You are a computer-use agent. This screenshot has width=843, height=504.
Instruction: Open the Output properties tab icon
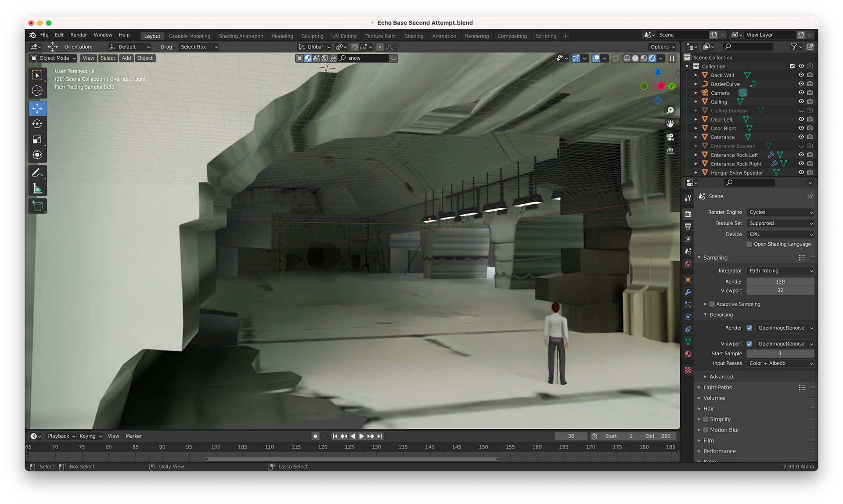688,227
